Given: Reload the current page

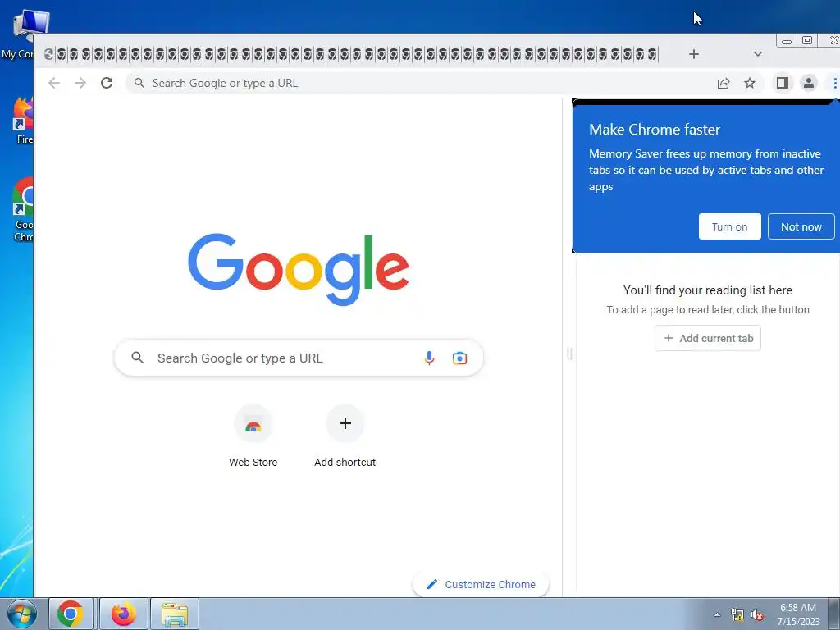Looking at the screenshot, I should point(107,83).
